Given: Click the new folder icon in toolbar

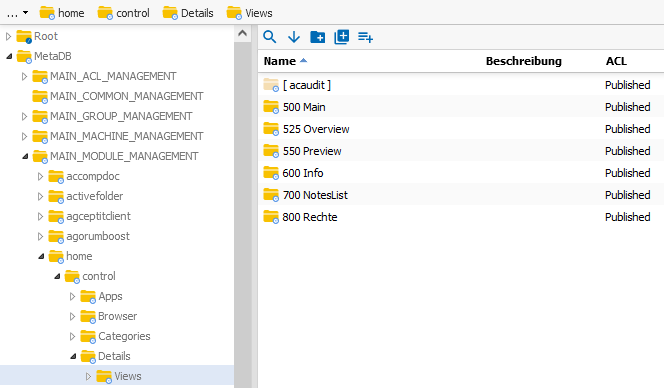Looking at the screenshot, I should 318,37.
